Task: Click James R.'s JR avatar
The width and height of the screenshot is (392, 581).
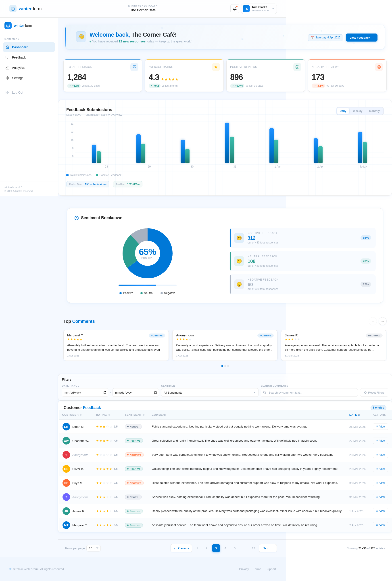Action: click(x=66, y=511)
